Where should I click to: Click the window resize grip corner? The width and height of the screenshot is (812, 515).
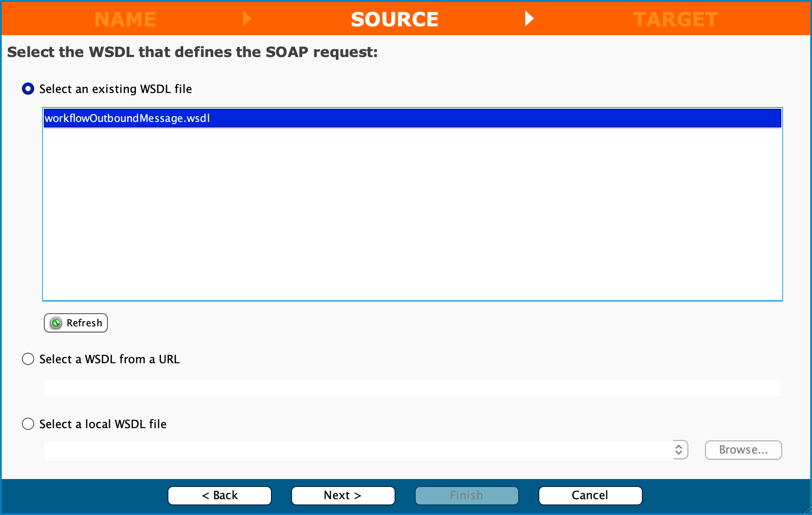[807, 510]
